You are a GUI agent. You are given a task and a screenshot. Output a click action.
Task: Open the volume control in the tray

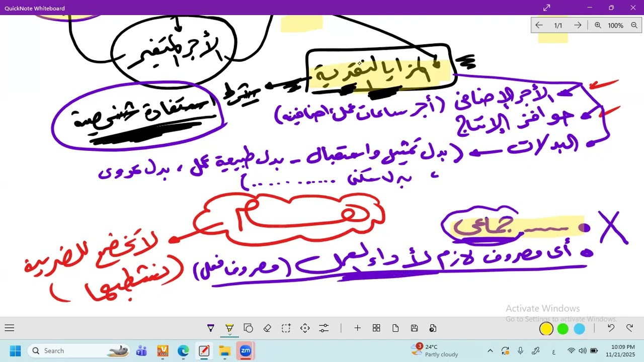[582, 350]
